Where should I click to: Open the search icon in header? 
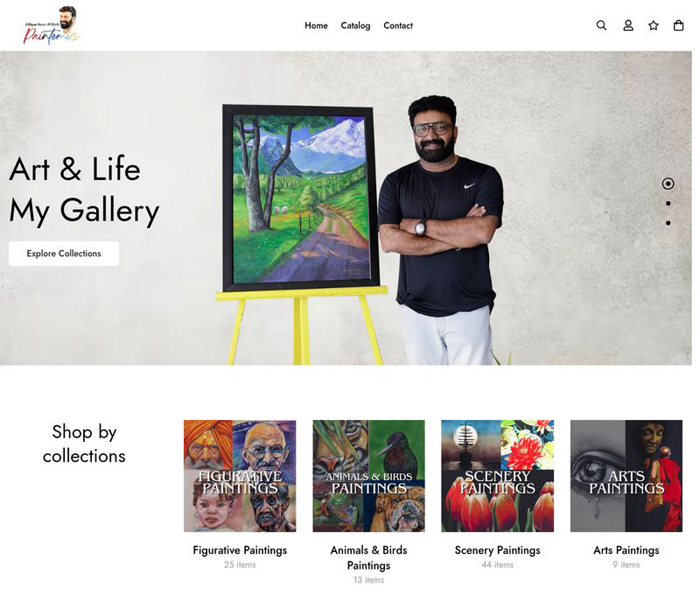602,25
